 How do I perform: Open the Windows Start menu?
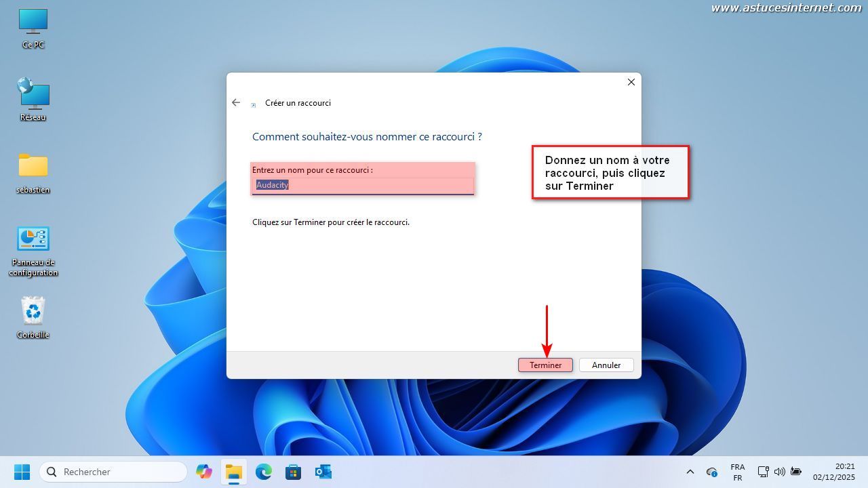[22, 472]
